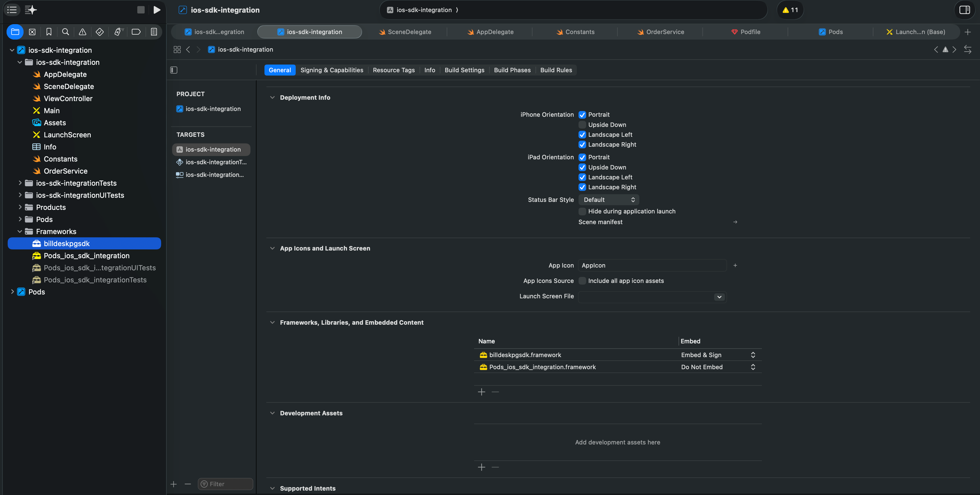This screenshot has height=495, width=980.
Task: Remove selected target with minus
Action: [187, 484]
